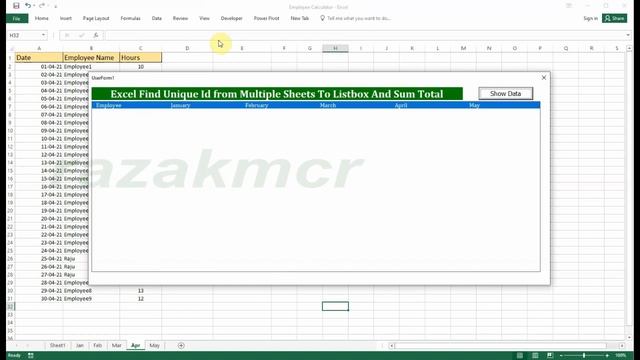Click the January column header in listbox
Image resolution: width=640 pixels, height=360 pixels.
point(180,105)
